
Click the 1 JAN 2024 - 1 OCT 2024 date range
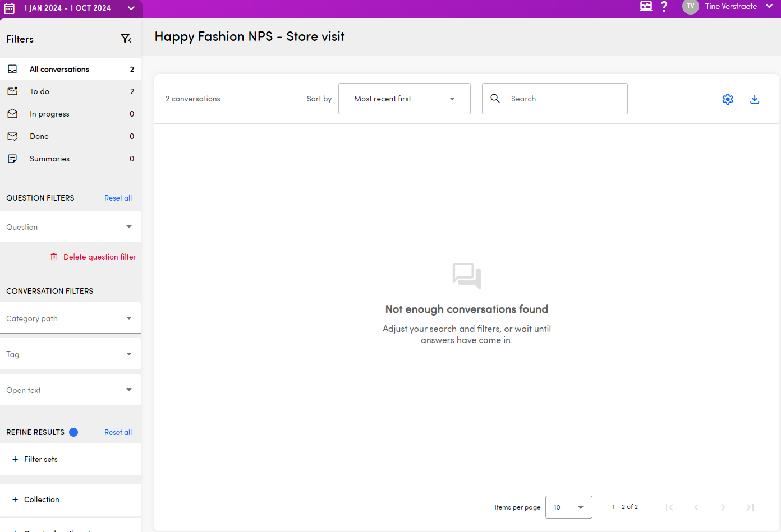(x=67, y=8)
